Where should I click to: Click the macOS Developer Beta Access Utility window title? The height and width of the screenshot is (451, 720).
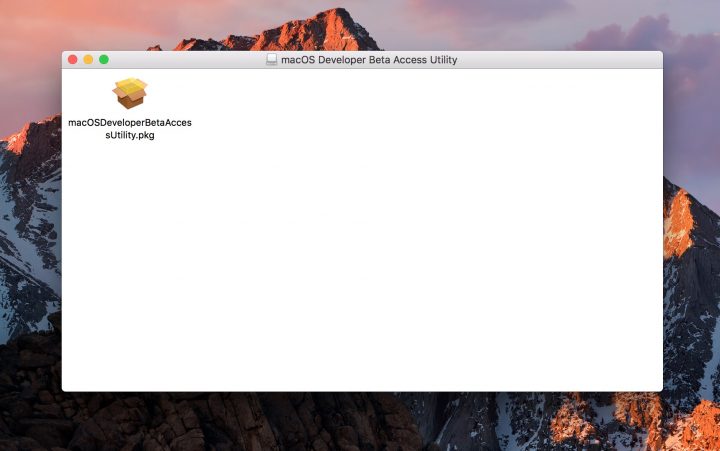click(x=369, y=60)
